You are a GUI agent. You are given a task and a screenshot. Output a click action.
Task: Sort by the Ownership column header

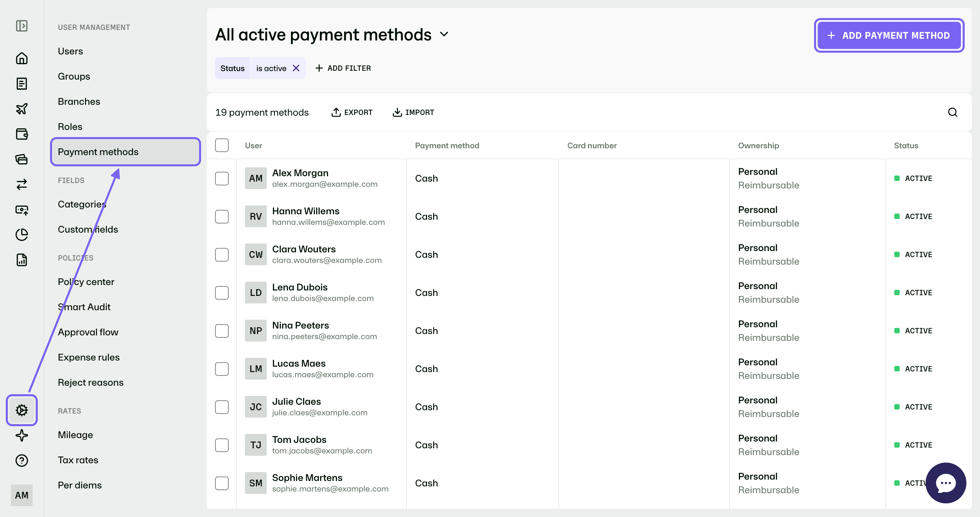tap(758, 145)
